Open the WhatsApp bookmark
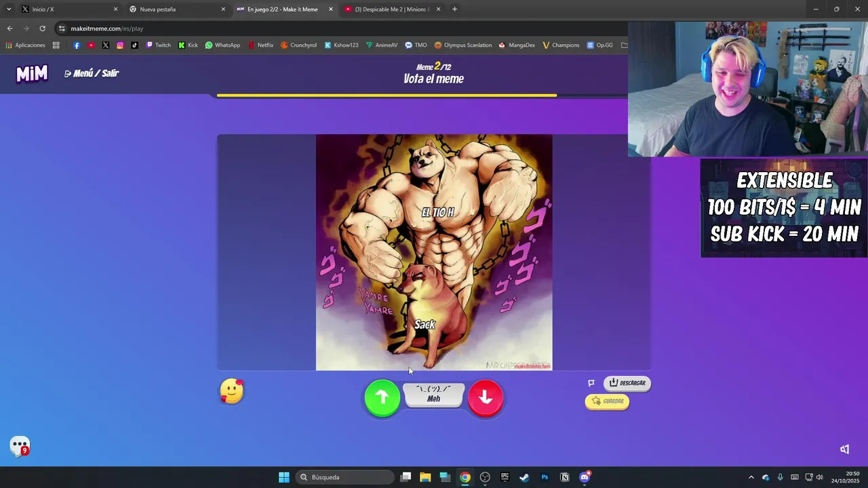Image resolution: width=868 pixels, height=488 pixels. point(222,45)
